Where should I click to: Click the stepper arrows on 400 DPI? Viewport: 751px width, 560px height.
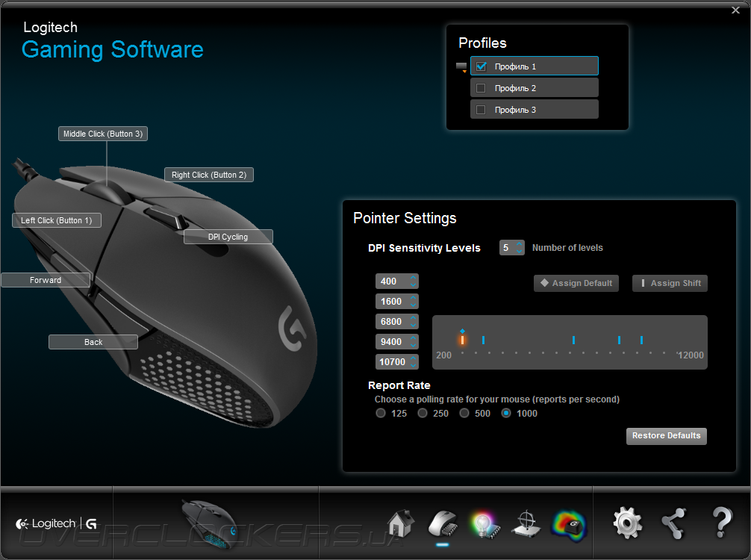[414, 281]
